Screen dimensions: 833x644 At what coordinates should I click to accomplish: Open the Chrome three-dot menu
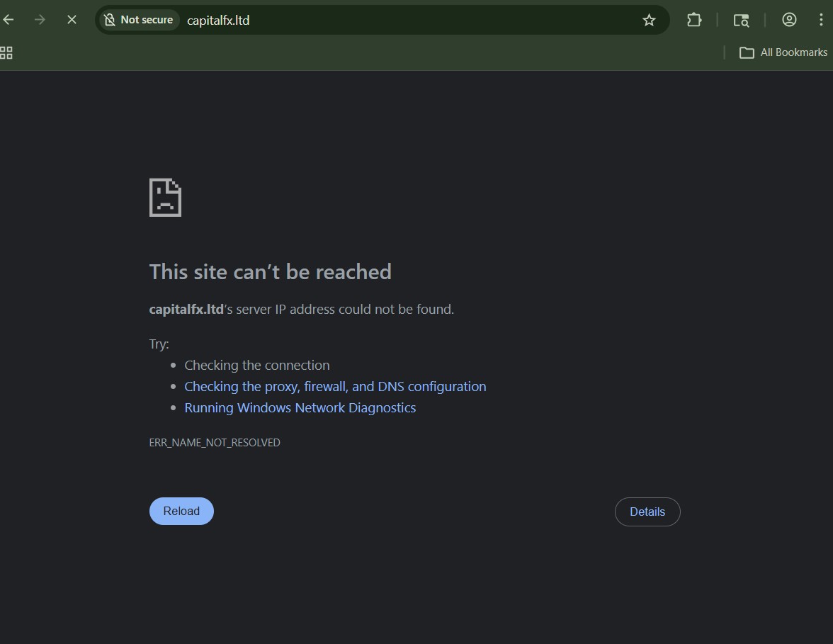(821, 20)
